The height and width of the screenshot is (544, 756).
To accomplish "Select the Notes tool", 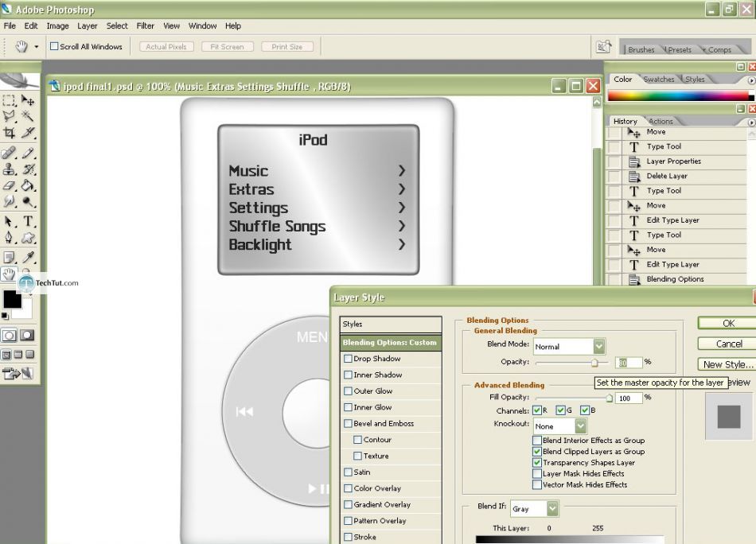I will [x=10, y=258].
